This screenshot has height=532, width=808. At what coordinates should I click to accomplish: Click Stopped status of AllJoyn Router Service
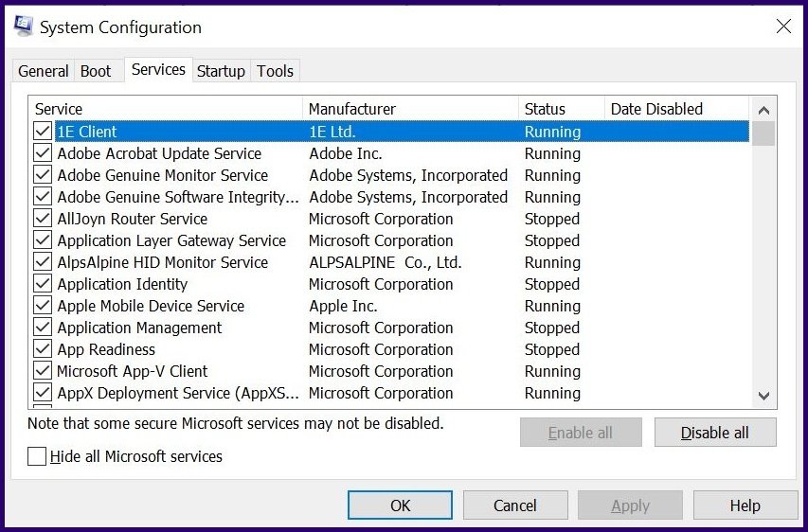pyautogui.click(x=552, y=218)
